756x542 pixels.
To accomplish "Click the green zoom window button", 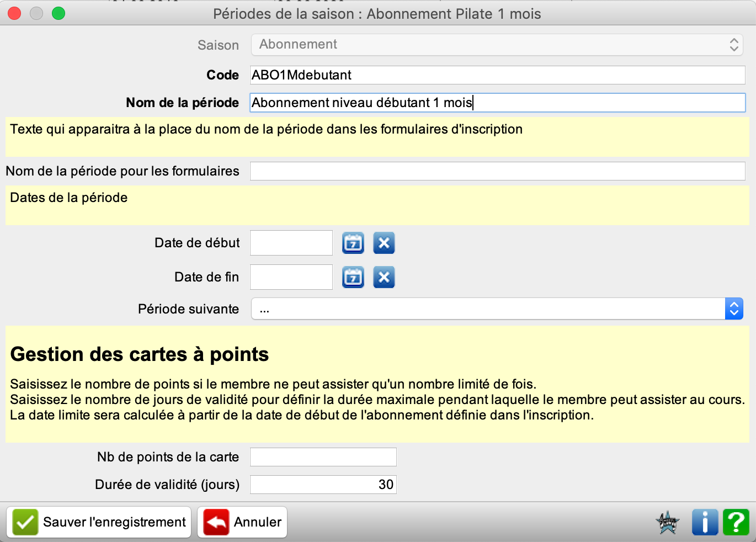I will tap(58, 13).
